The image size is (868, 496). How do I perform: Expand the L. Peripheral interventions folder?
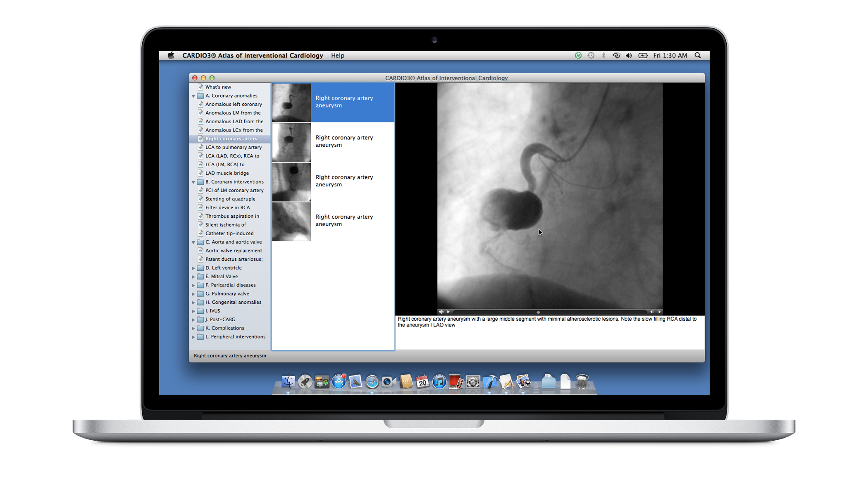point(193,337)
